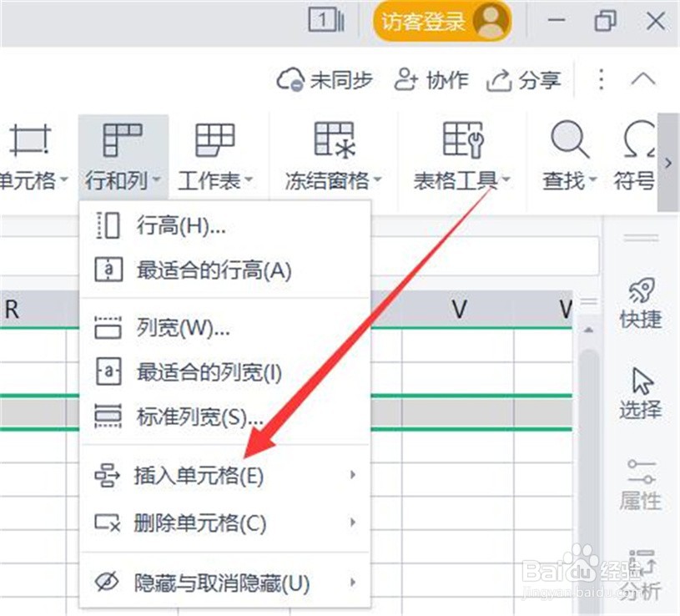This screenshot has height=616, width=680.
Task: Click the insert cells icon
Action: [107, 476]
